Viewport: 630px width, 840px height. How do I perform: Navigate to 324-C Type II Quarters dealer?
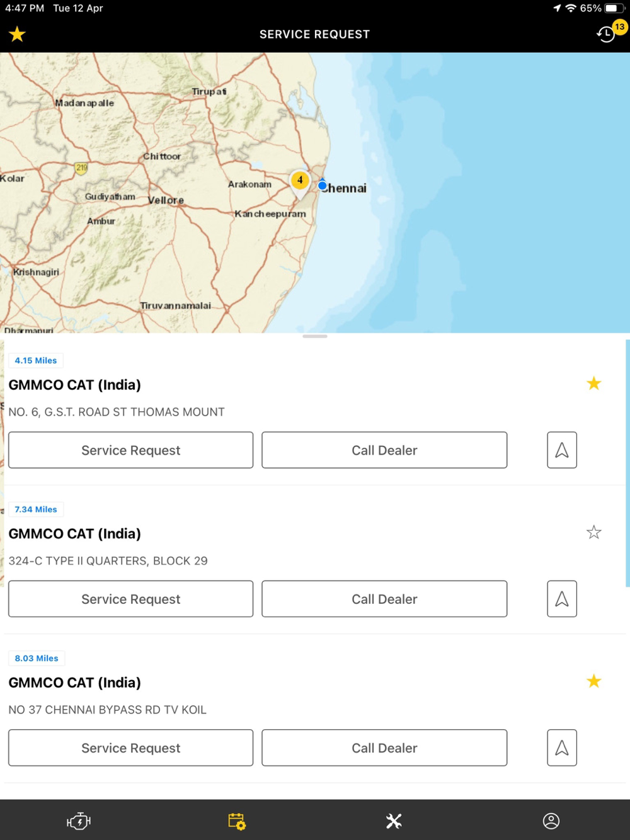pos(562,599)
